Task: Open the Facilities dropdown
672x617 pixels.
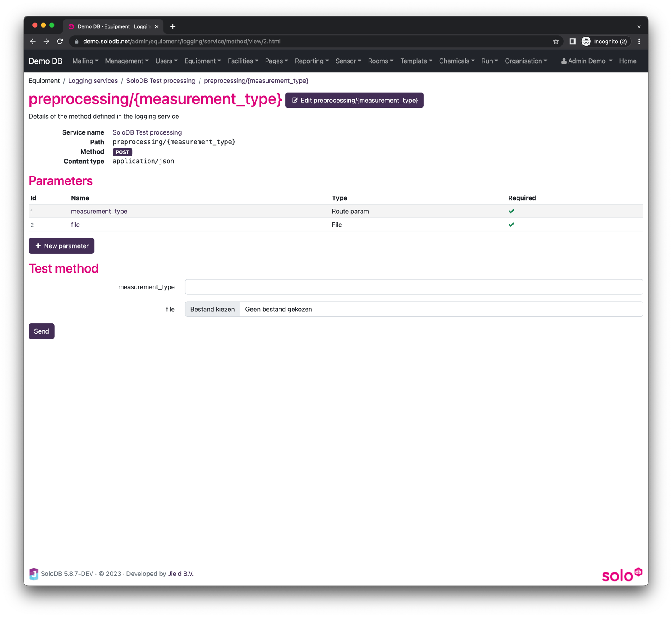Action: point(243,61)
